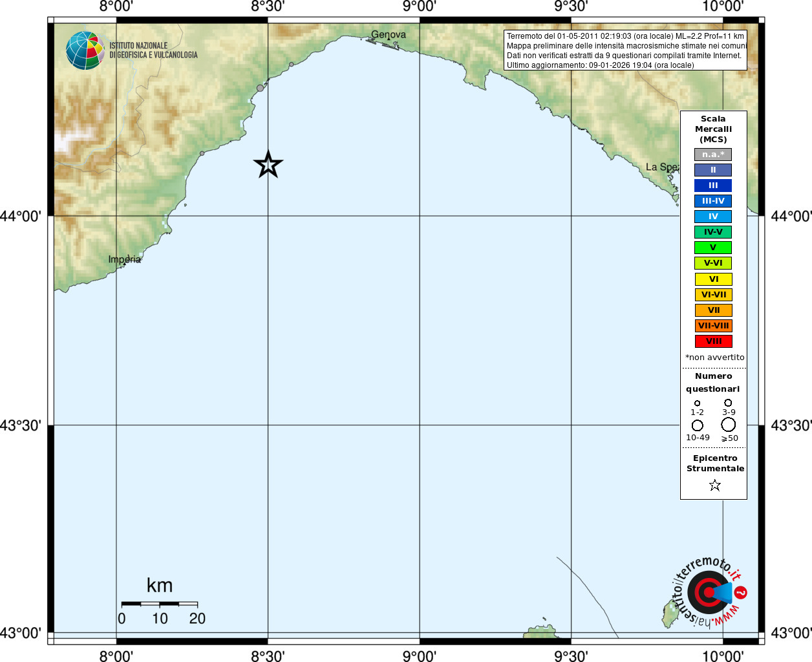Click the yellow VI legend swatch
The width and height of the screenshot is (812, 662).
[713, 279]
